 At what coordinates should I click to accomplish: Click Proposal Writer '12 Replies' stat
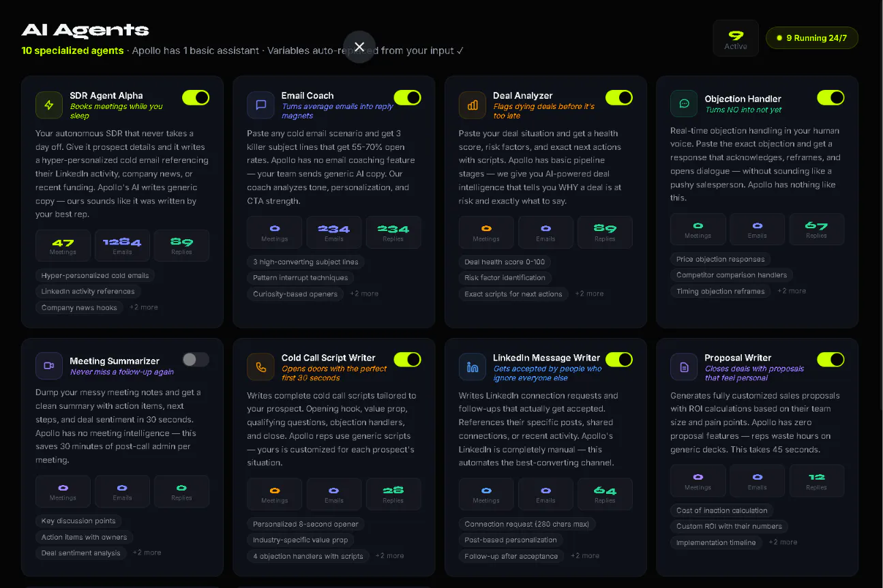click(x=816, y=481)
